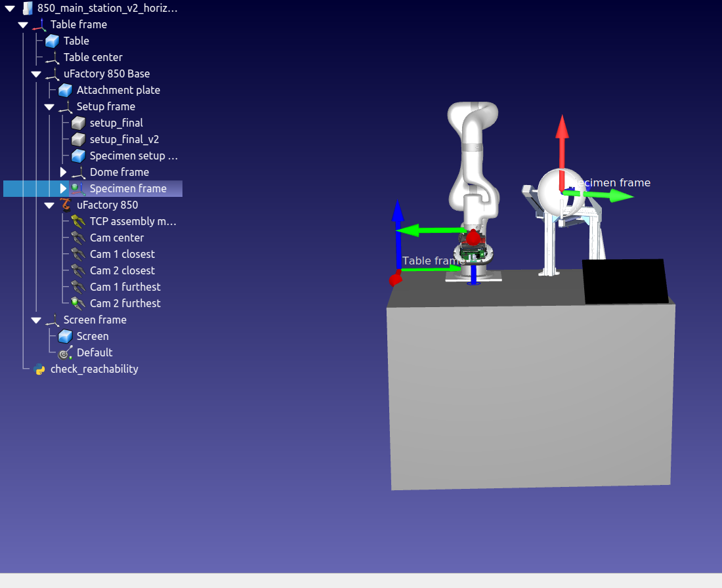The height and width of the screenshot is (588, 722).
Task: Click the cube icon beside Attachment plate
Action: coord(66,91)
